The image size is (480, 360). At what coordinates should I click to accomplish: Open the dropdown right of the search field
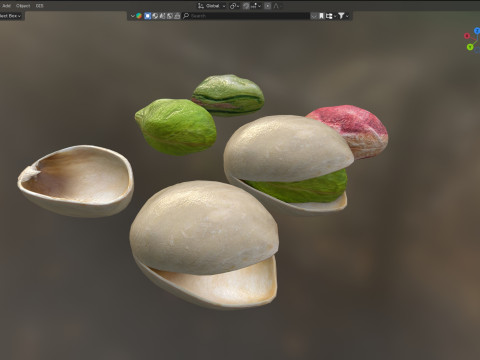point(314,16)
